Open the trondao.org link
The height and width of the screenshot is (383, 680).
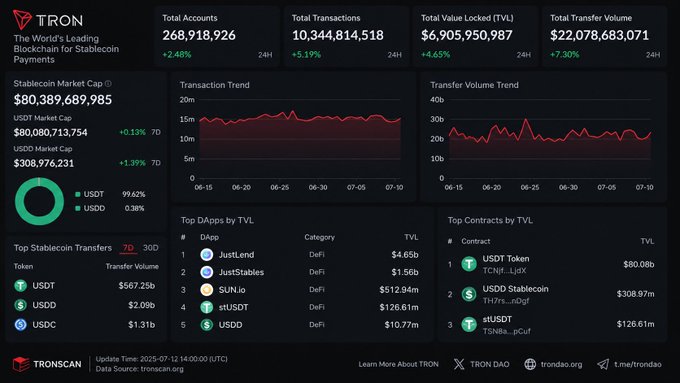click(562, 364)
